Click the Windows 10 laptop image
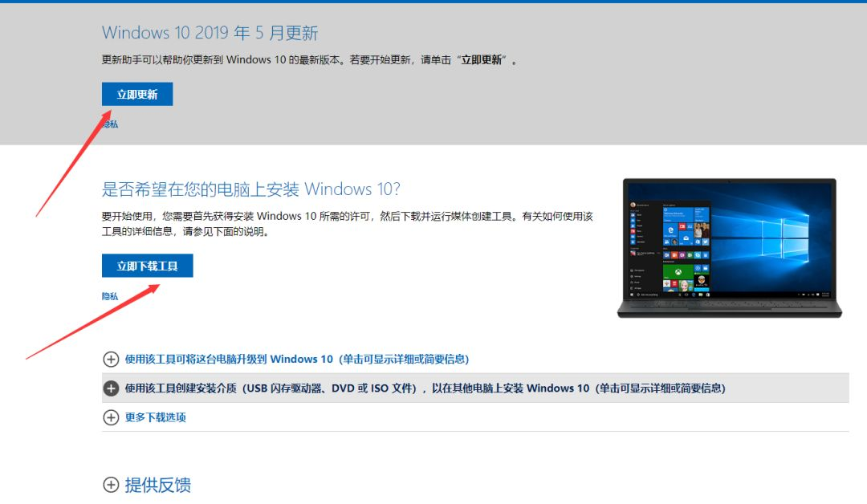Screen dimensions: 867x504 [x=729, y=248]
